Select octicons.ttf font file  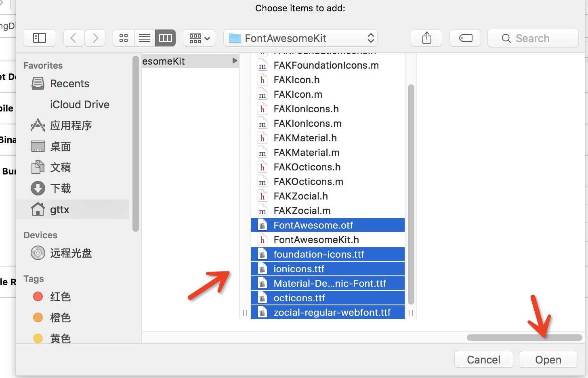pyautogui.click(x=328, y=298)
